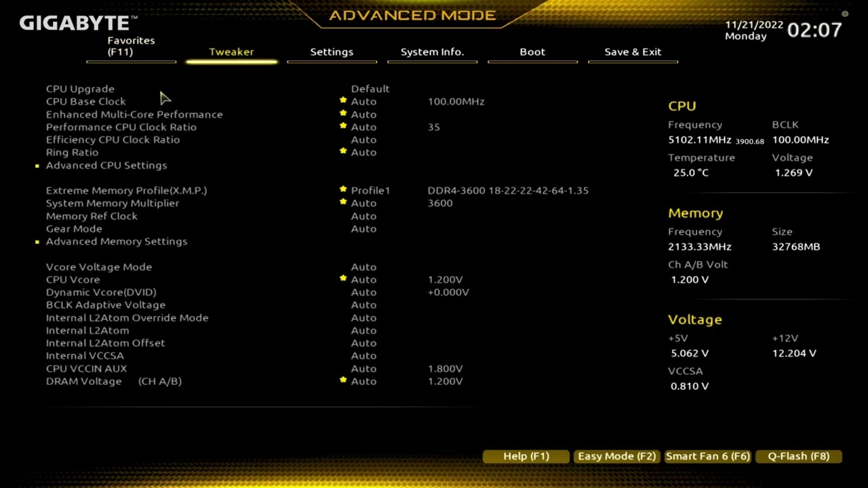The width and height of the screenshot is (868, 488).
Task: Click the 11/21/2022 date display
Action: click(x=754, y=25)
